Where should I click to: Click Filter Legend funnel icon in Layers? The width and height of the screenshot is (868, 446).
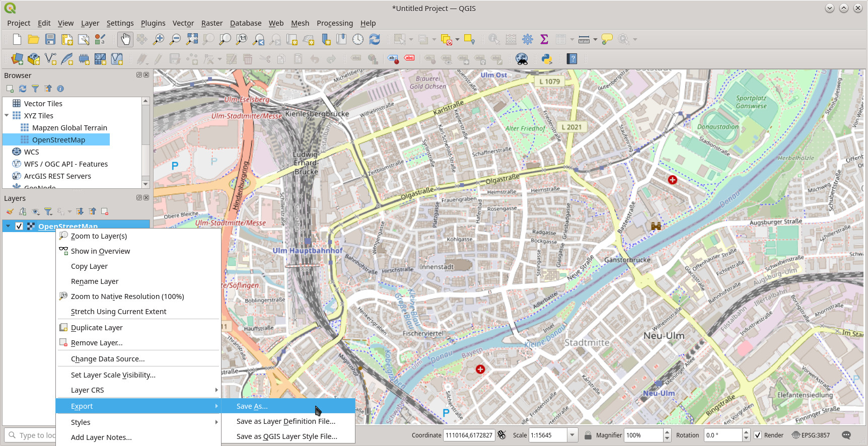click(x=48, y=211)
